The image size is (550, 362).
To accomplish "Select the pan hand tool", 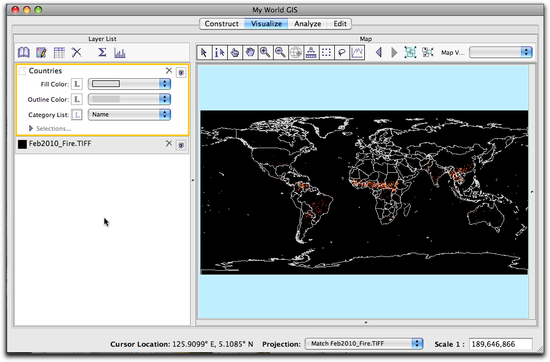I will 250,53.
